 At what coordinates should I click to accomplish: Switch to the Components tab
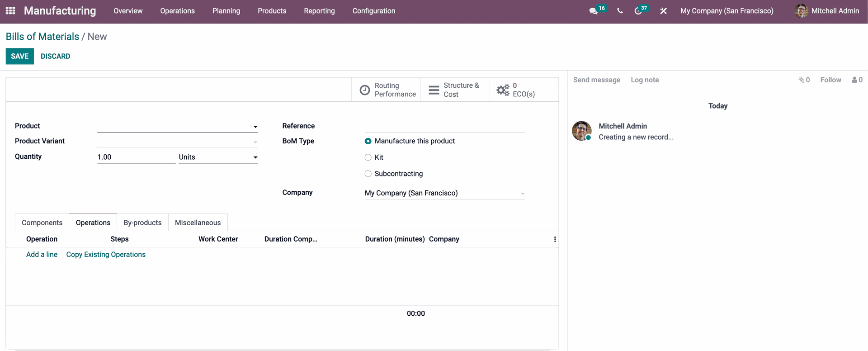coord(42,223)
